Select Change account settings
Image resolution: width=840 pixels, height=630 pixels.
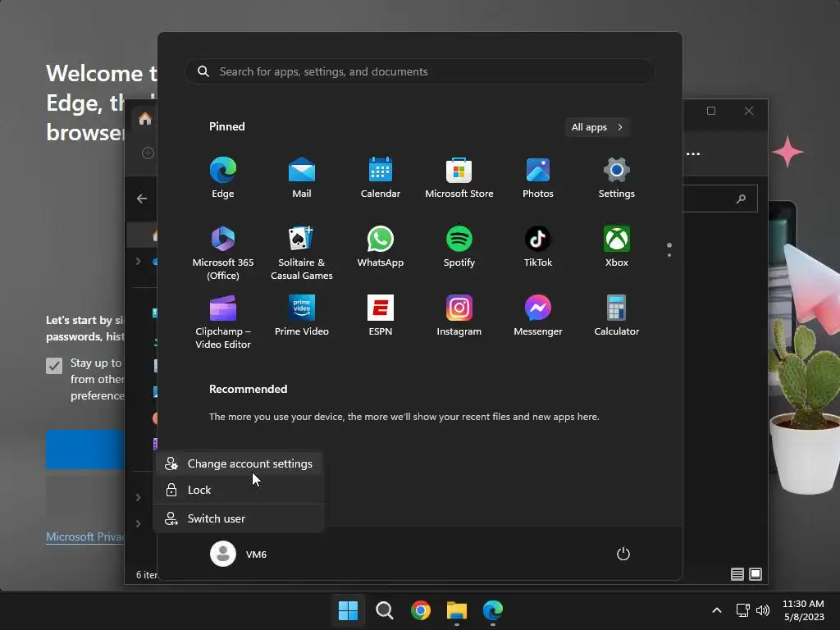coord(239,464)
